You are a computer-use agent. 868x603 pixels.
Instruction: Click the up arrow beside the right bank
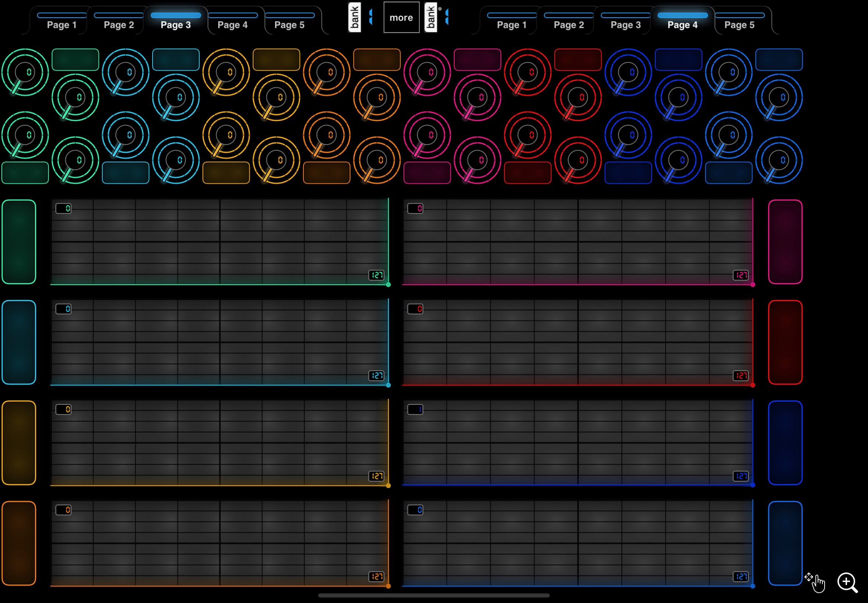(x=447, y=13)
